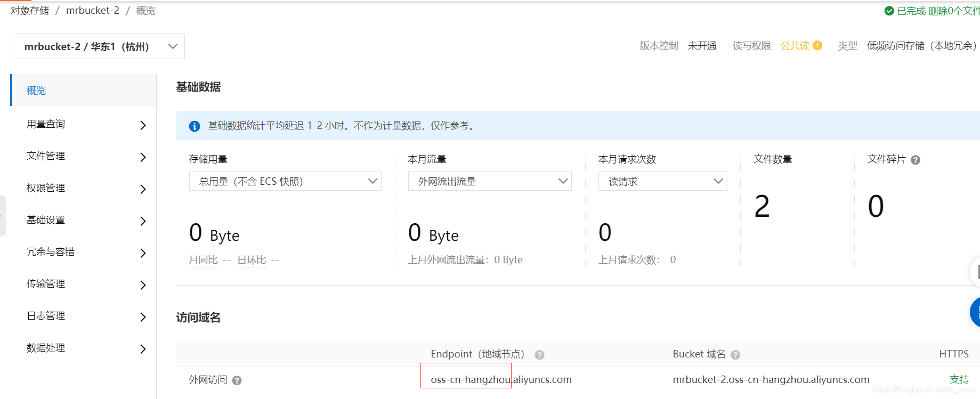Click the blue info icon in the notice banner
This screenshot has width=980, height=399.
pyautogui.click(x=195, y=126)
